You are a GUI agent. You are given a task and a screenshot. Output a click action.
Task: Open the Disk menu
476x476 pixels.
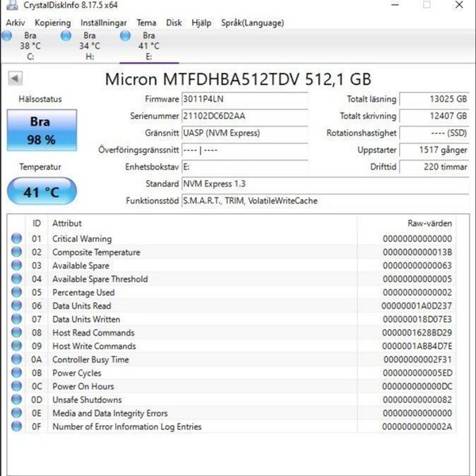pos(174,23)
